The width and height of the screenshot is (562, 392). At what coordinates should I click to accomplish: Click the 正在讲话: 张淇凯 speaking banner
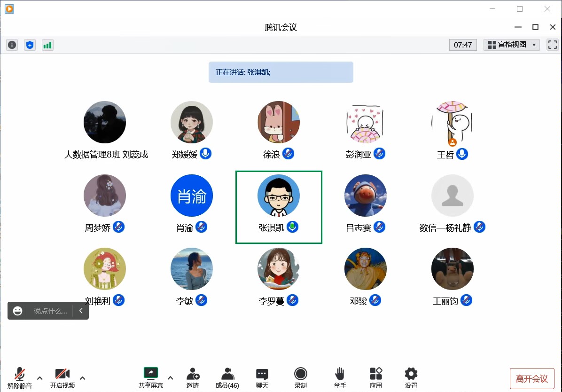point(281,72)
